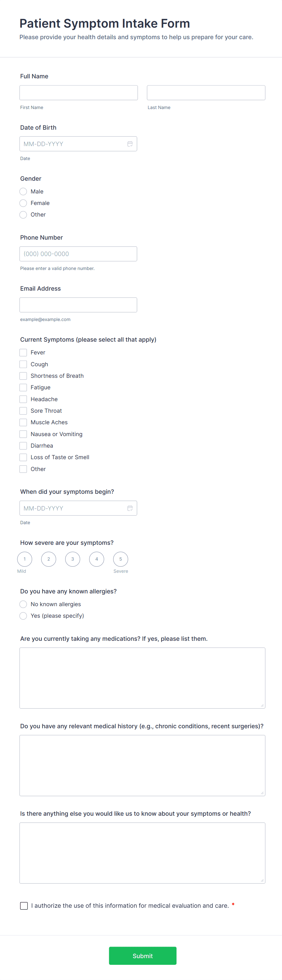Select Yes (please specify) for allergies
282x980 pixels.
pyautogui.click(x=23, y=616)
